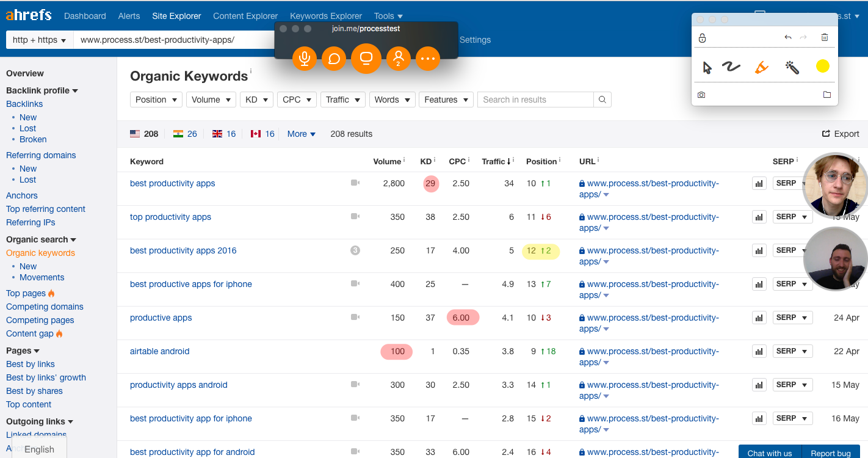Go to Site Explorer

coord(176,16)
